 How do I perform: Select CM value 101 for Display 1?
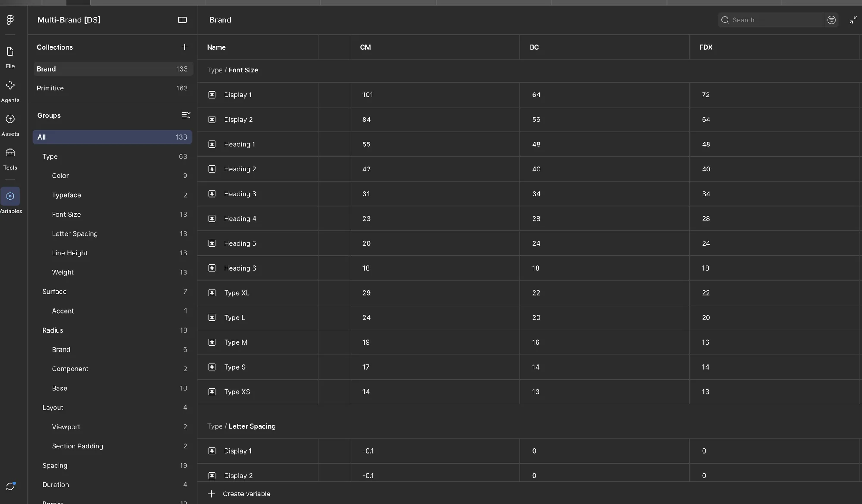click(x=435, y=95)
